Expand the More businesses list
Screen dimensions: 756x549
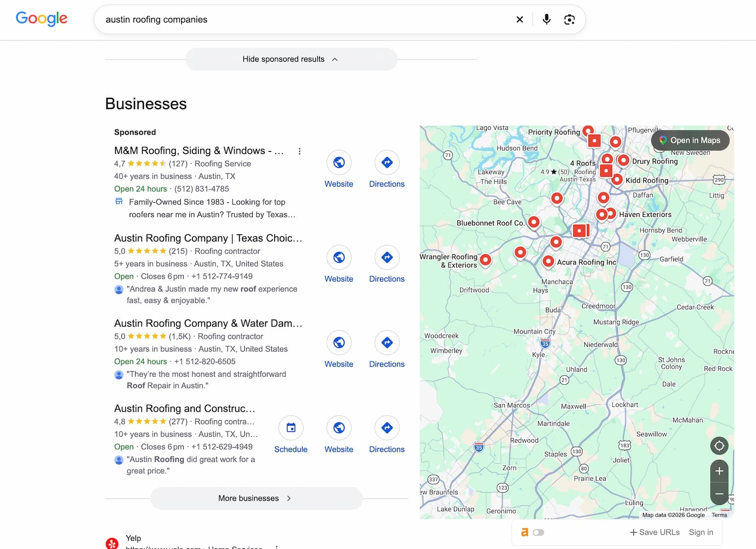(x=257, y=499)
